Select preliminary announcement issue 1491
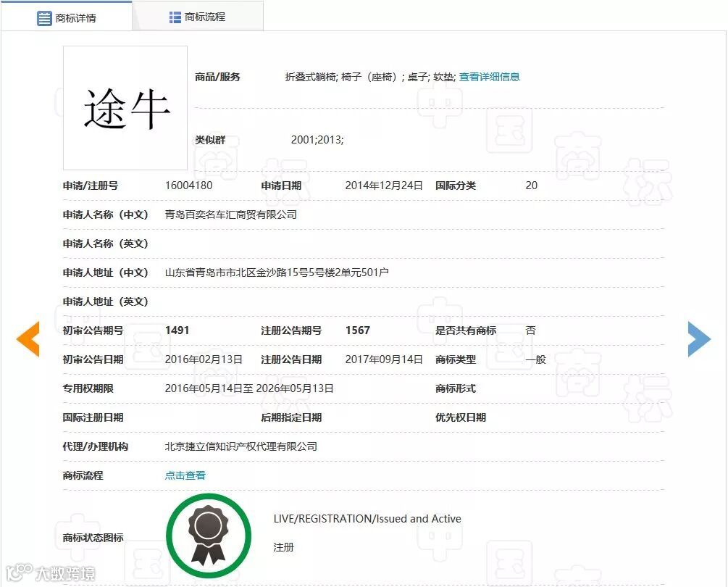The height and width of the screenshot is (587, 728). point(177,330)
